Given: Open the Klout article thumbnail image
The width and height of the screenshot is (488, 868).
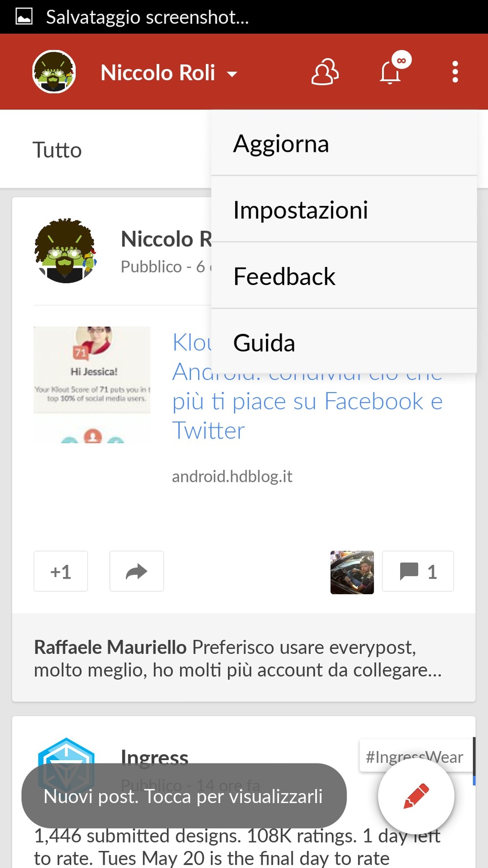Looking at the screenshot, I should coord(92,385).
